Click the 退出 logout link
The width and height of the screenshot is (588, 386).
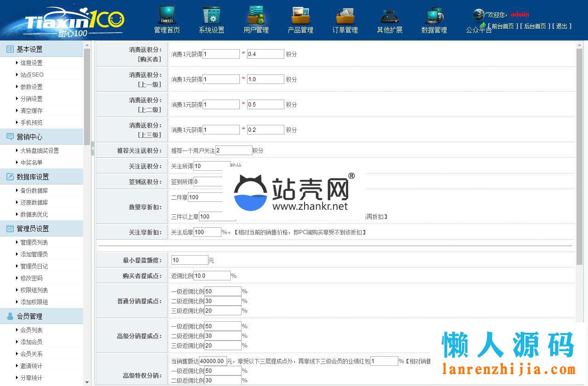click(x=561, y=26)
